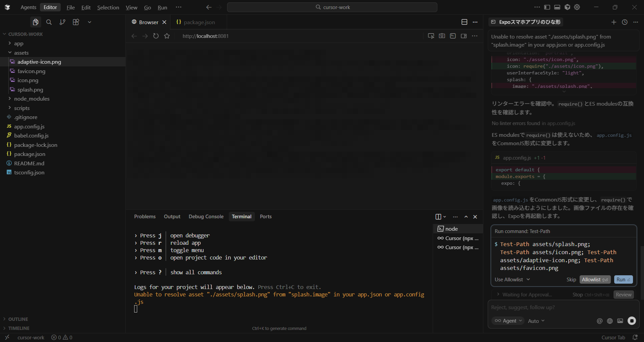Image resolution: width=644 pixels, height=342 pixels.
Task: Open the Extensions view icon
Action: point(76,22)
